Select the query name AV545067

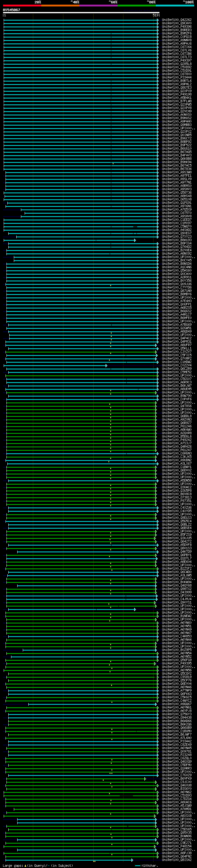pyautogui.click(x=11, y=10)
